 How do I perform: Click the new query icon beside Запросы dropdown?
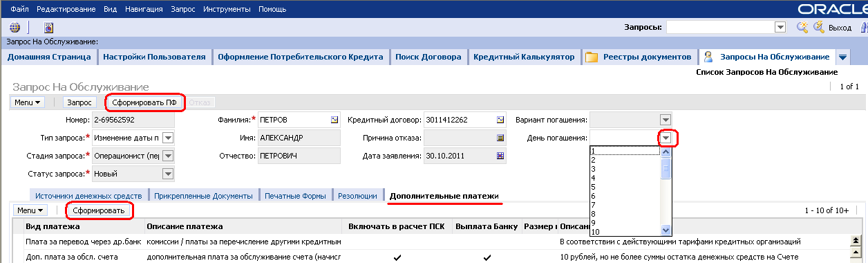click(x=802, y=27)
